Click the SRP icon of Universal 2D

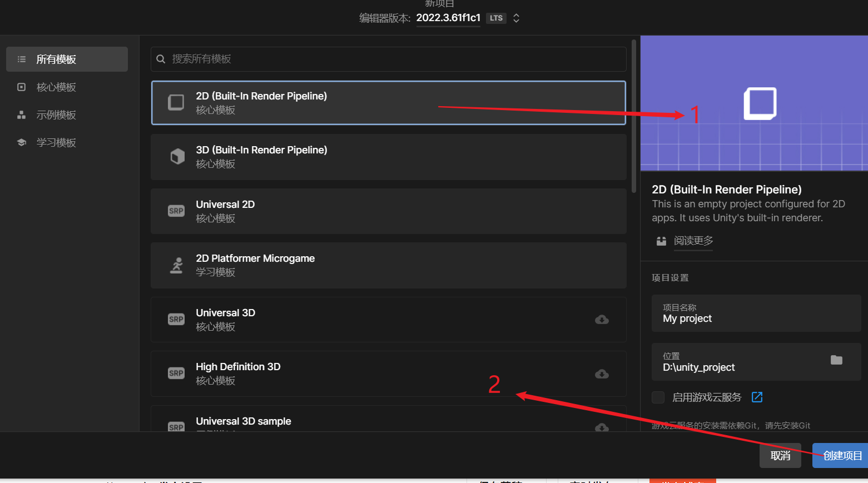click(x=176, y=211)
